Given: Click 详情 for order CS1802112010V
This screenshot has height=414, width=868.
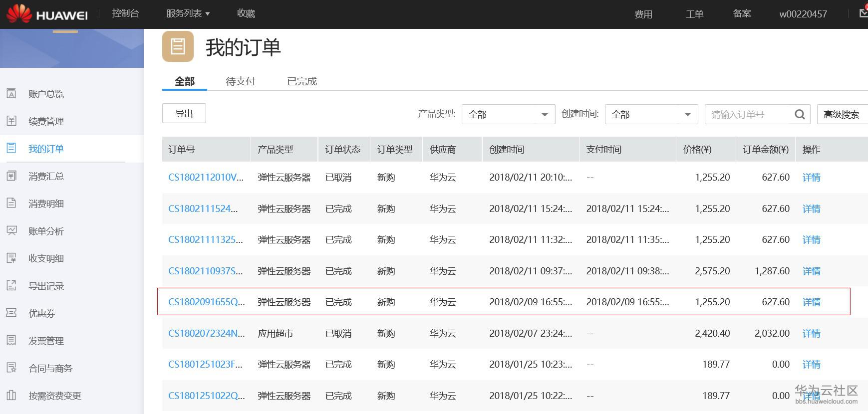Looking at the screenshot, I should [x=812, y=177].
